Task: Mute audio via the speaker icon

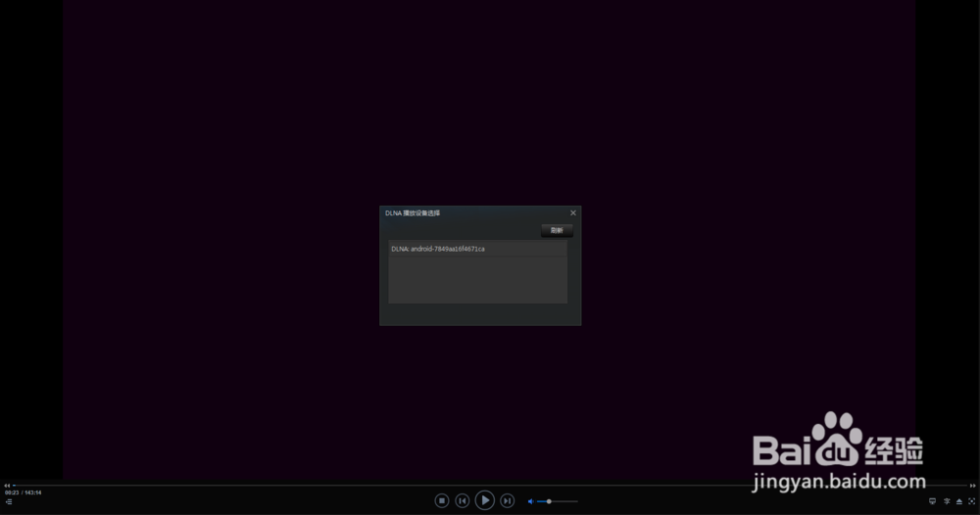Action: 530,501
